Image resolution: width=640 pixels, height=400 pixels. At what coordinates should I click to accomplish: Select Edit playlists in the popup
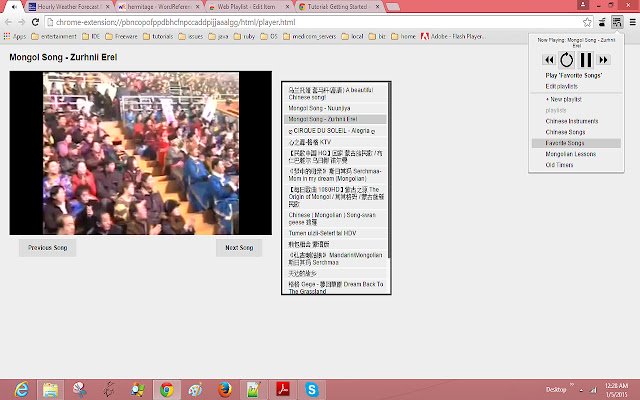click(x=561, y=87)
